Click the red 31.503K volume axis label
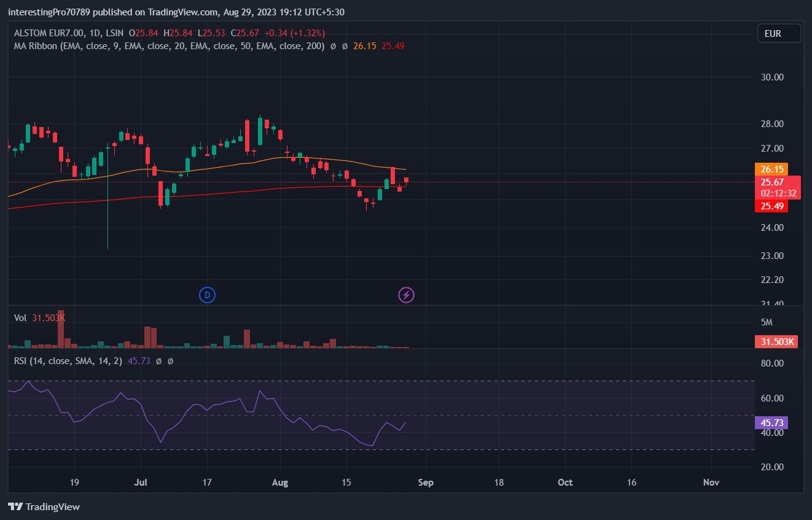812x520 pixels. click(x=776, y=342)
